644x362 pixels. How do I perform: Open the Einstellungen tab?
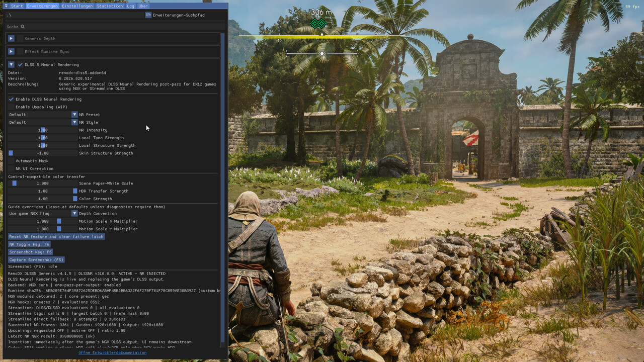tap(77, 6)
